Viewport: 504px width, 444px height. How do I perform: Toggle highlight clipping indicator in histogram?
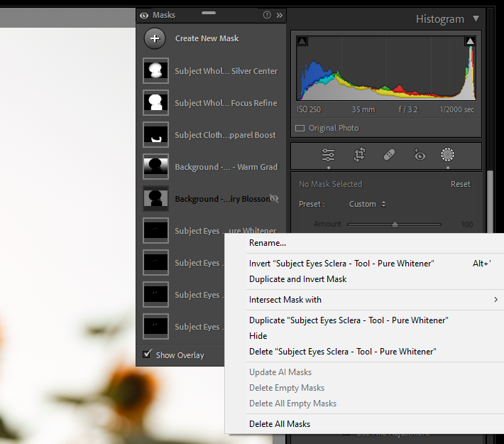(x=470, y=42)
